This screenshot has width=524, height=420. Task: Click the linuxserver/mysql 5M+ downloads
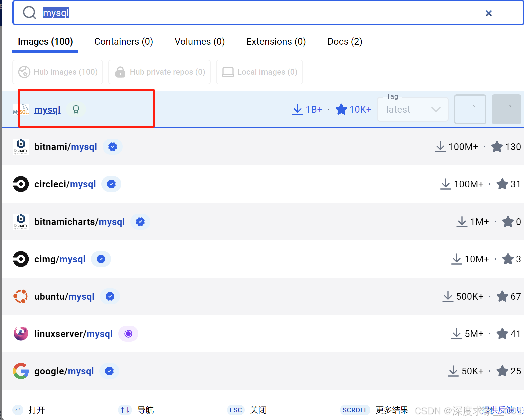tap(467, 334)
